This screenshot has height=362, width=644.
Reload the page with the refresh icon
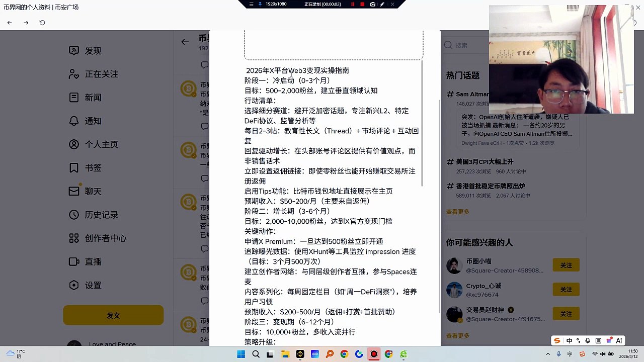(42, 23)
